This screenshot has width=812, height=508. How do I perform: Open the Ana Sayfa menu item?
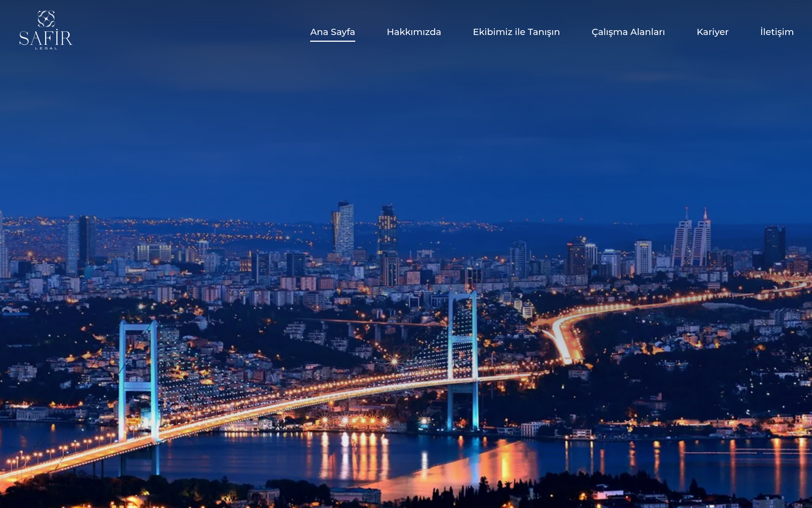click(x=333, y=32)
